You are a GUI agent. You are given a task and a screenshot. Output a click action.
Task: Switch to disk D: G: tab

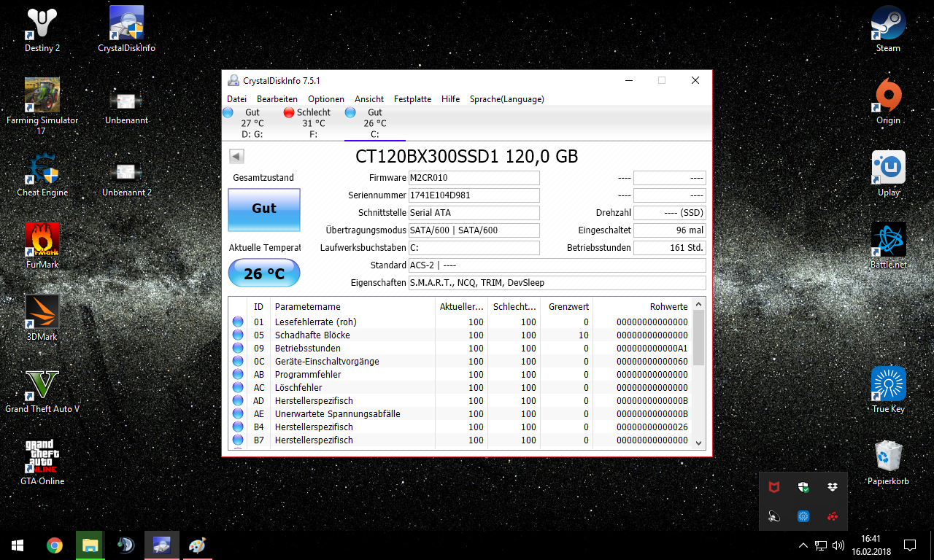(252, 123)
